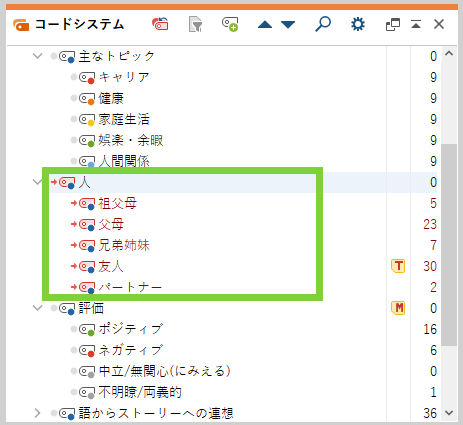This screenshot has height=425, width=463.
Task: Click the M memo icon beside 評価
Action: click(398, 308)
